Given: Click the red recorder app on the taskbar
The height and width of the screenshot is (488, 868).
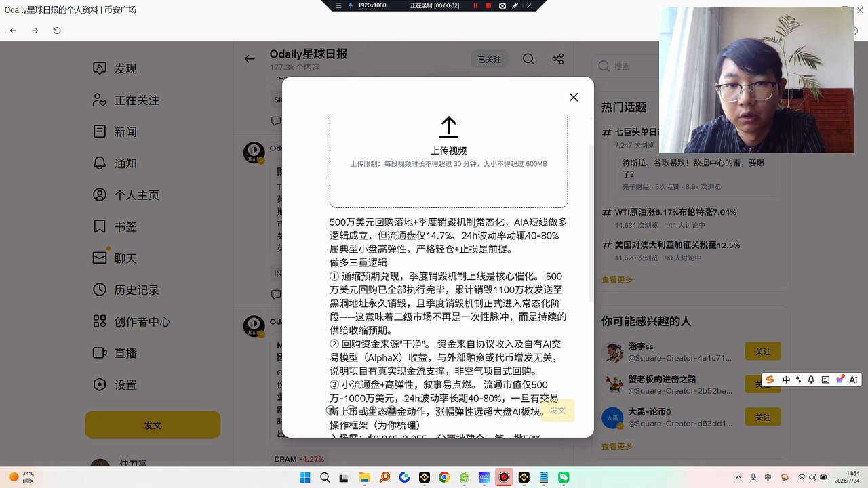Looking at the screenshot, I should [504, 477].
